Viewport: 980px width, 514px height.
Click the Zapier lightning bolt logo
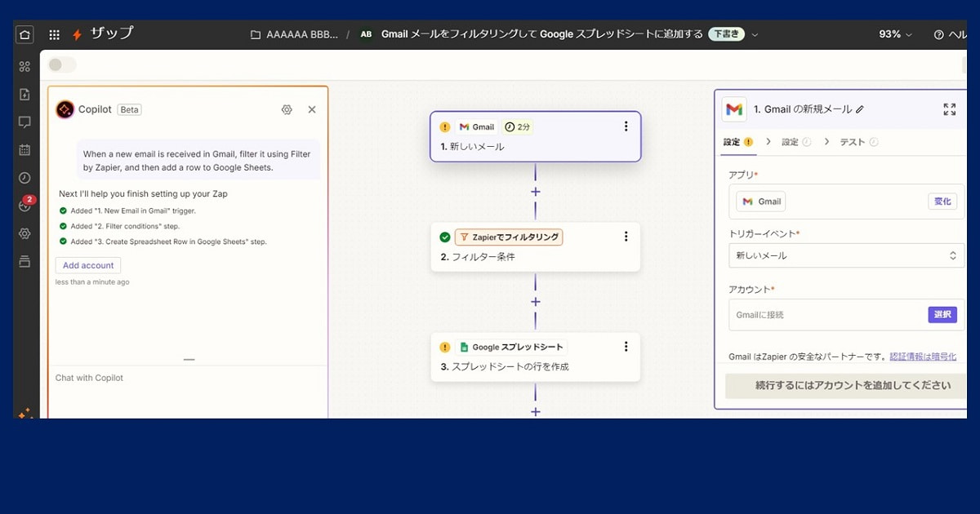click(x=77, y=34)
